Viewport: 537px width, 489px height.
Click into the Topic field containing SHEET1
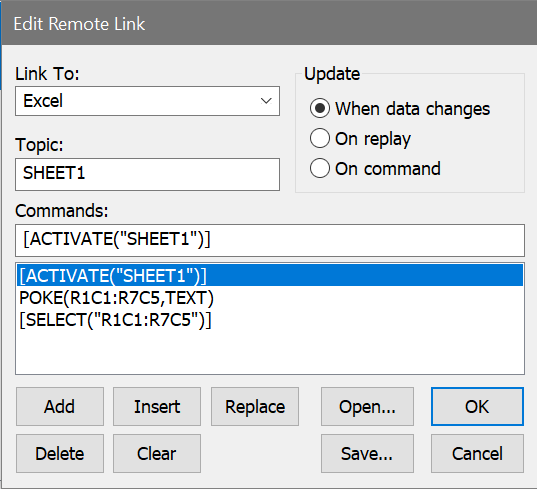pos(147,174)
